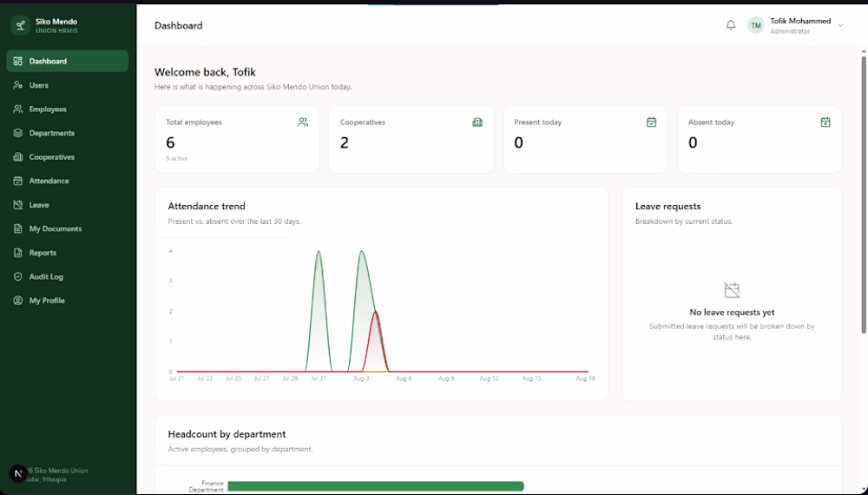This screenshot has height=495, width=868.
Task: Click the 'Administrator' role text
Action: coord(790,31)
